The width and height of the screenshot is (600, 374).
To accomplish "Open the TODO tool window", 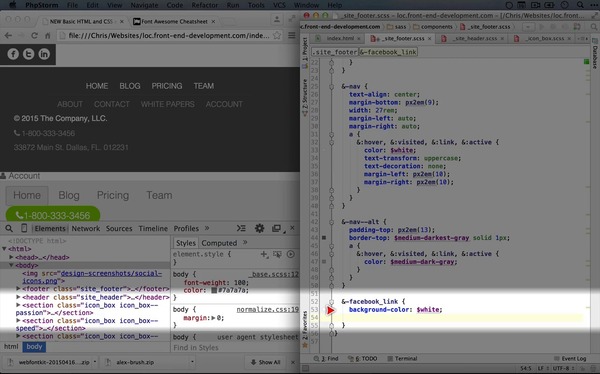I will coord(362,359).
